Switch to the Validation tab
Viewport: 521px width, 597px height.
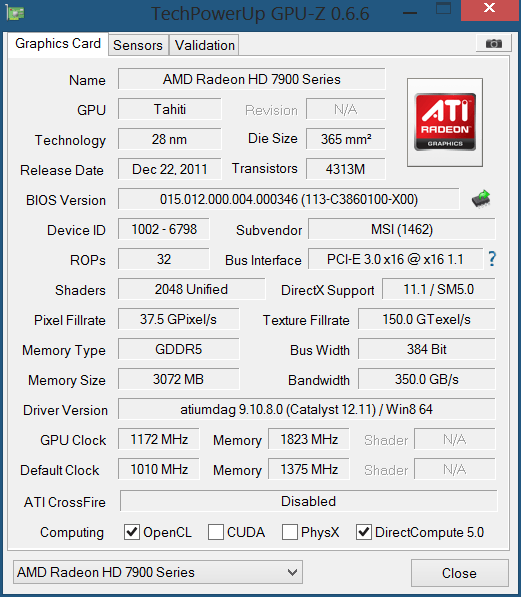click(x=205, y=45)
